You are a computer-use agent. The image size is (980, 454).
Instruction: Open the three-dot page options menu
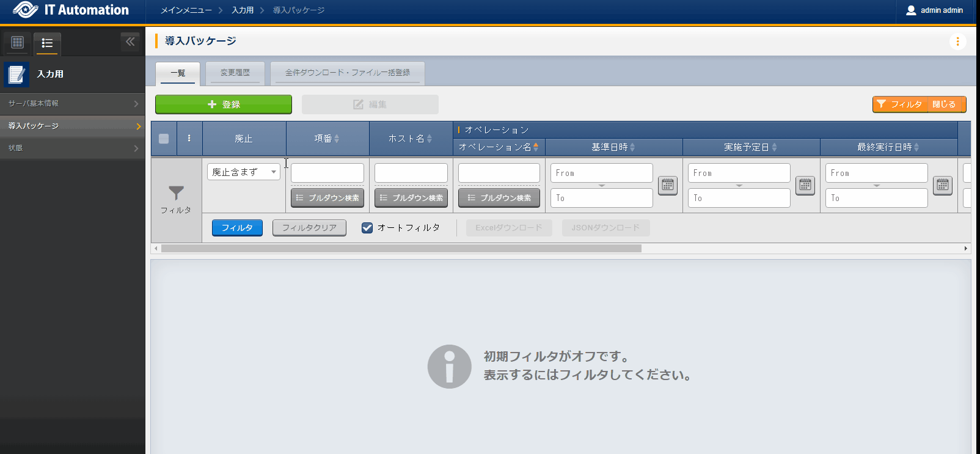(x=957, y=42)
